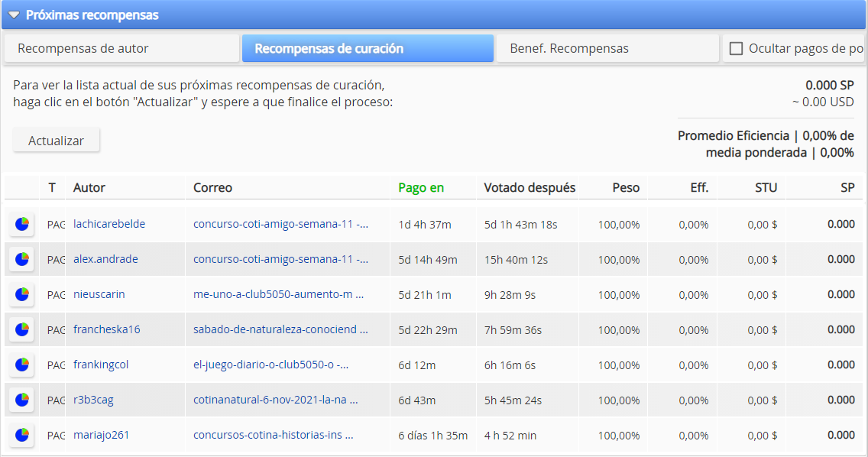Click the Promedio Eficiencia summary text
The height and width of the screenshot is (457, 868).
click(766, 144)
